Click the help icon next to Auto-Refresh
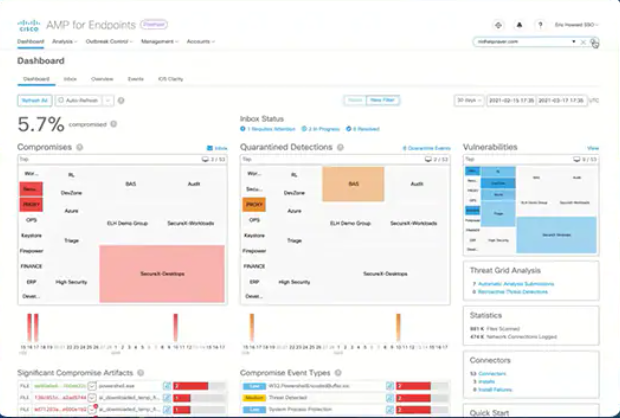This screenshot has width=620, height=418. pos(121,100)
